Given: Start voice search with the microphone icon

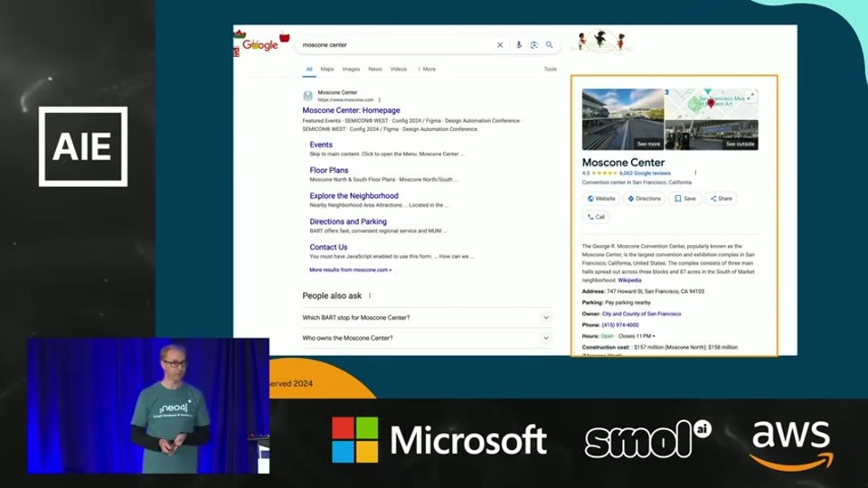Looking at the screenshot, I should [519, 45].
